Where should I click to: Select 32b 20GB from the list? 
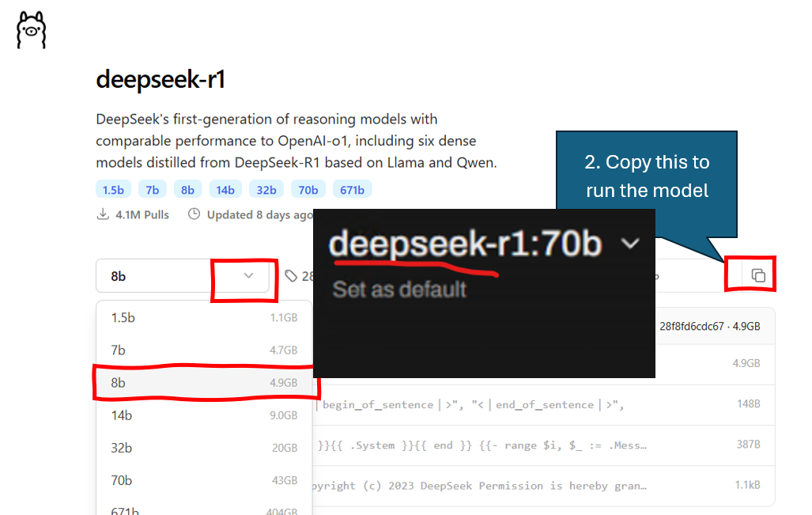click(x=204, y=449)
